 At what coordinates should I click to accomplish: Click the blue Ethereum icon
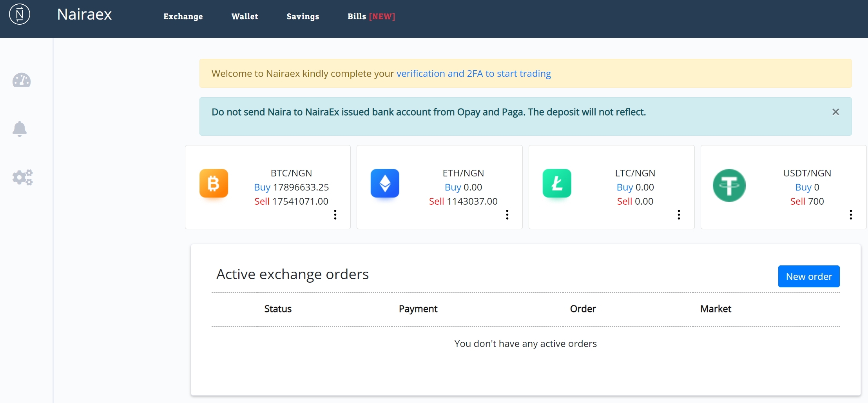point(385,183)
